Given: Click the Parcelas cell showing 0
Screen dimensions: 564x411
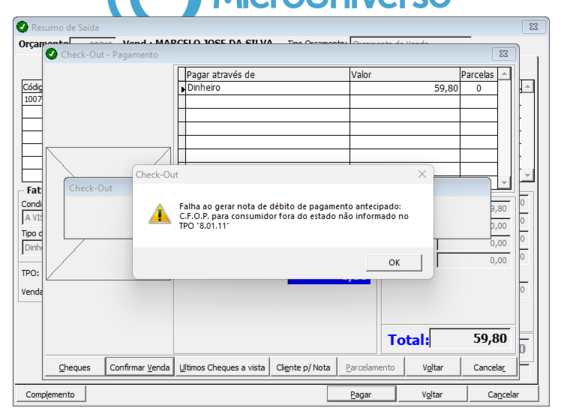Looking at the screenshot, I should 479,88.
